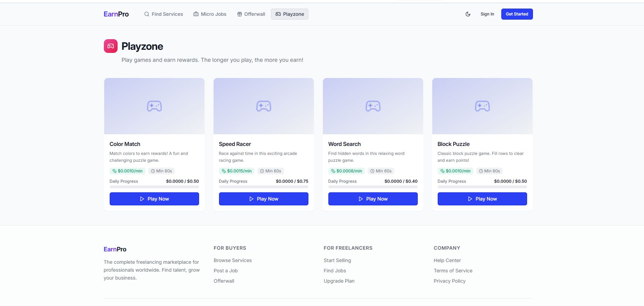Click the pink Playzone gamepad icon

111,46
